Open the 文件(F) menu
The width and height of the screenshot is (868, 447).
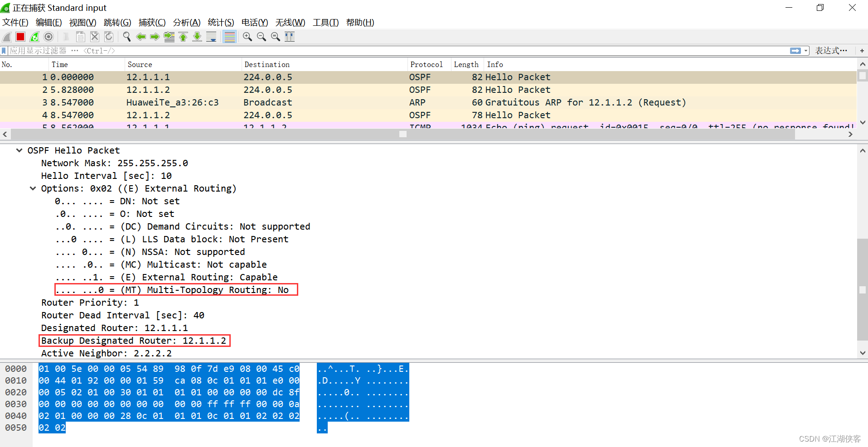coord(15,22)
